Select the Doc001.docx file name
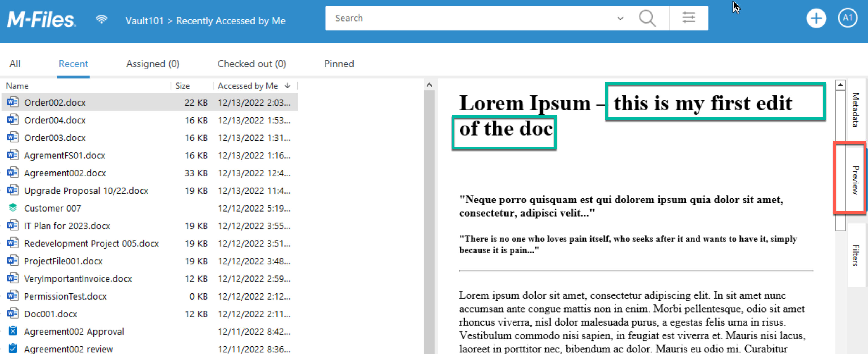The width and height of the screenshot is (868, 354). pyautogui.click(x=51, y=314)
